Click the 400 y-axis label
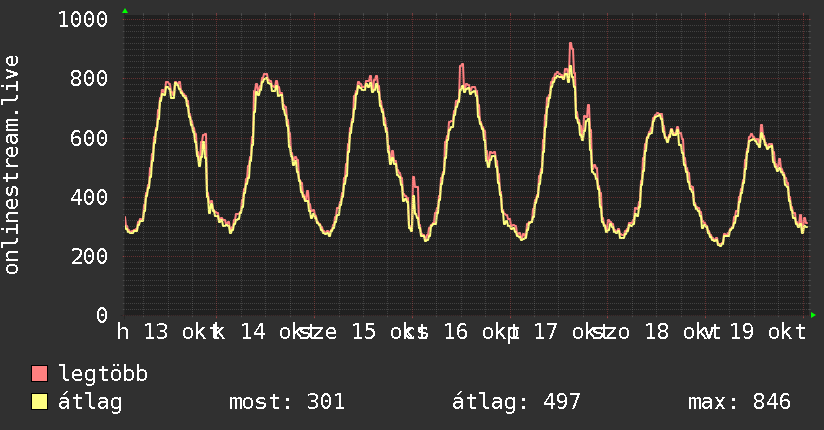 (89, 197)
